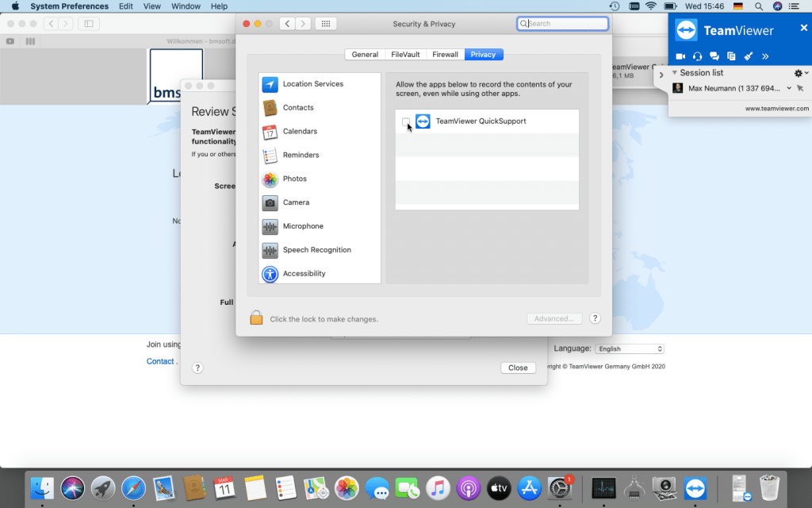812x508 pixels.
Task: Open System Preferences from the Dock
Action: pos(559,488)
